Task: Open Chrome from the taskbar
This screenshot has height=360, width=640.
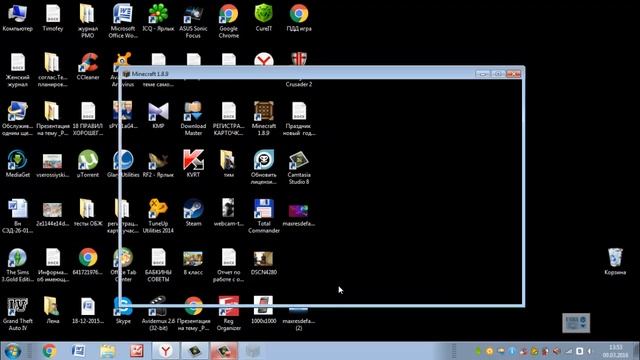Action: (x=49, y=351)
